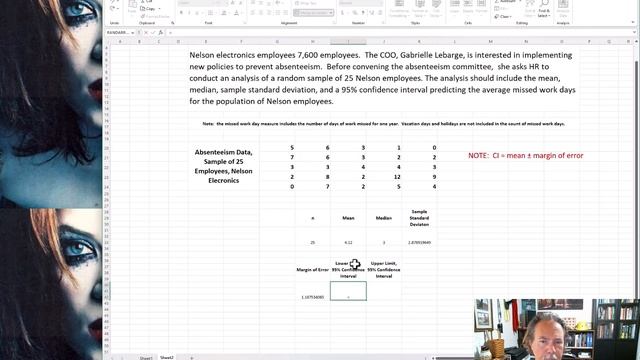Open the Alignment group dialog launcher
The image size is (640, 360).
tap(335, 23)
